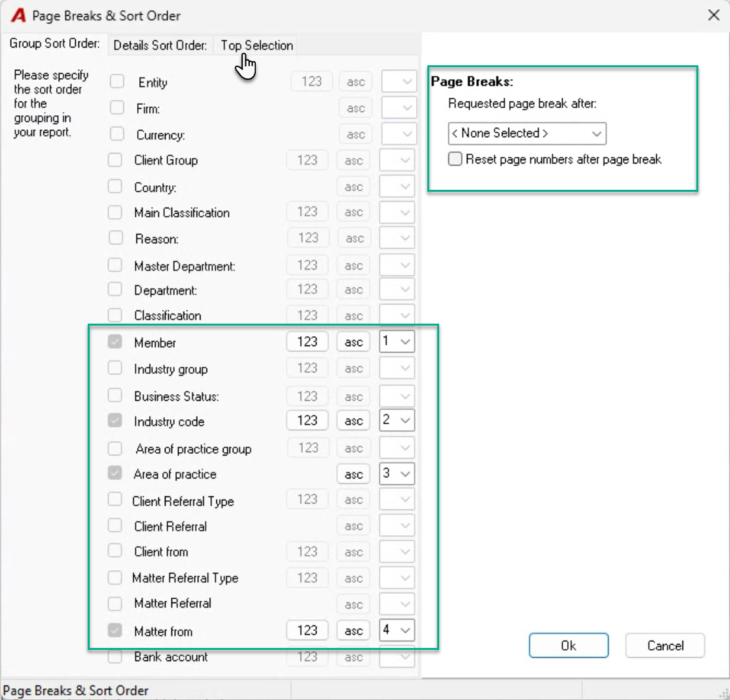
Task: Click the Industry code 123 button
Action: pyautogui.click(x=307, y=421)
